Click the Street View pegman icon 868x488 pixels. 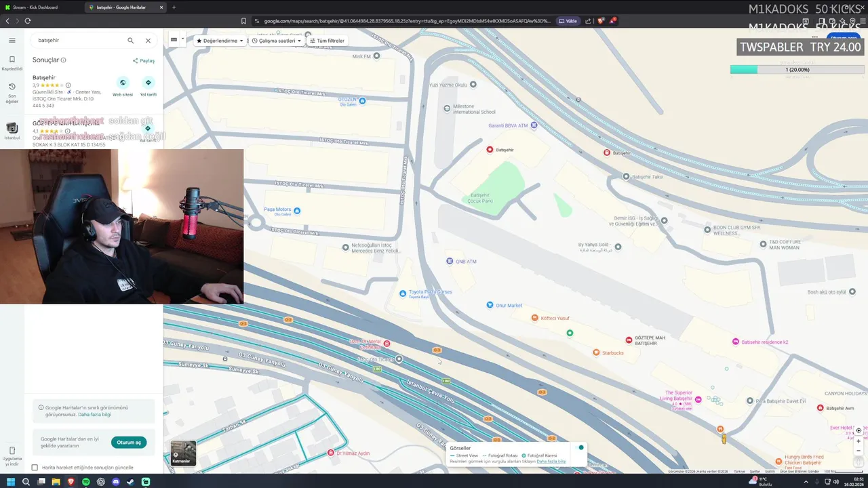point(724,439)
